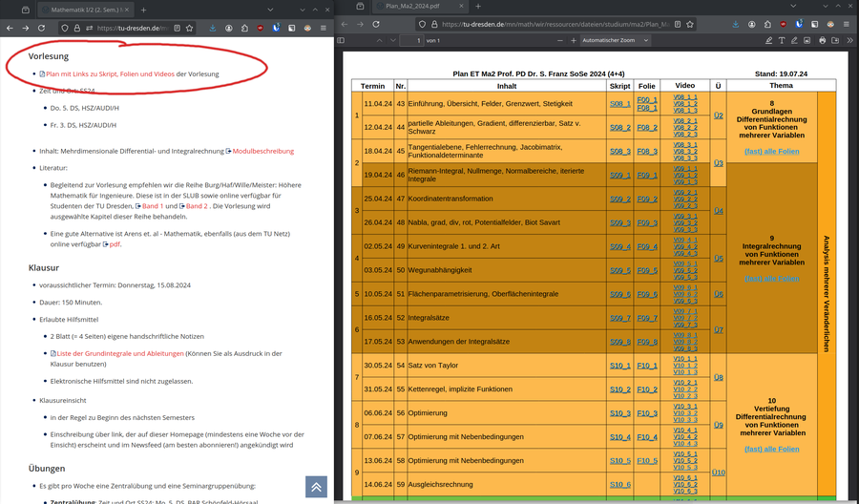Close the Plan_Ma2_2024.pdf tab
859x504 pixels.
[461, 6]
